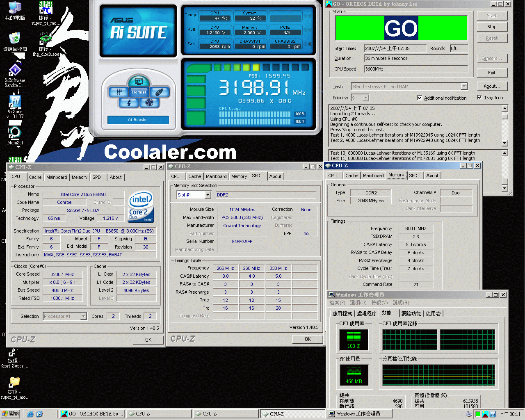The height and width of the screenshot is (420, 525).
Task: Click the Normal mode button in Ai Suite
Action: pos(139,92)
